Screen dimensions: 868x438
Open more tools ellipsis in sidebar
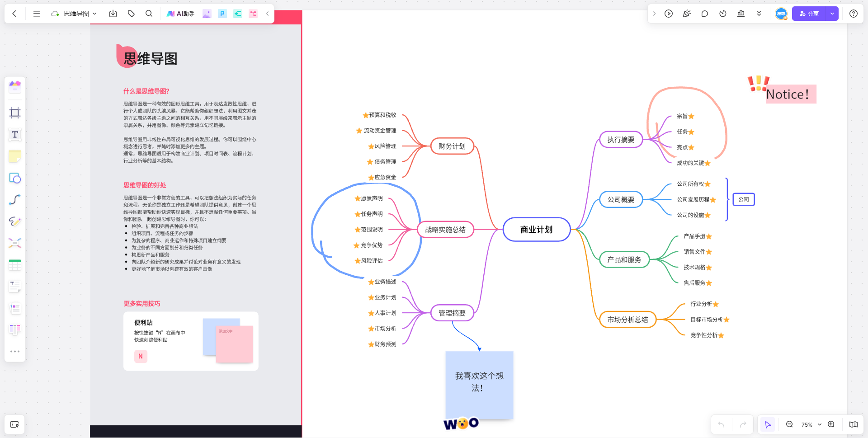(15, 351)
